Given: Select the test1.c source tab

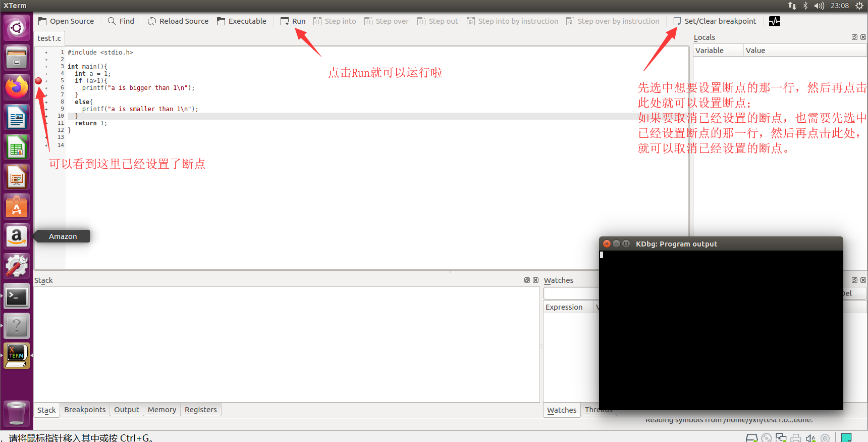Looking at the screenshot, I should pos(49,38).
